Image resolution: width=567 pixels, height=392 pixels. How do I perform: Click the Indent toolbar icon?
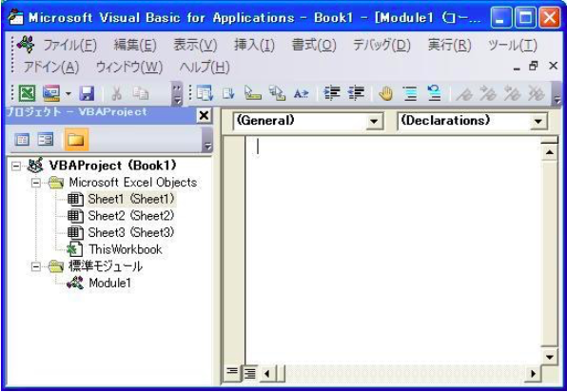tap(332, 93)
